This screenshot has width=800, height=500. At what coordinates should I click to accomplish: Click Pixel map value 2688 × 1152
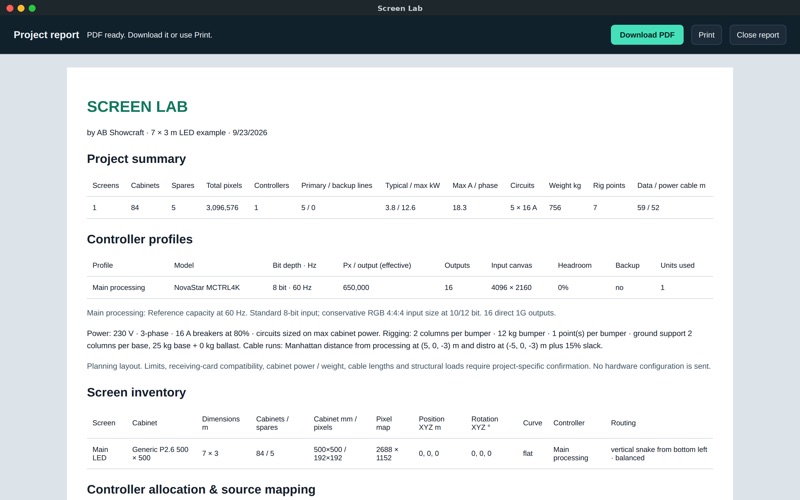point(387,454)
